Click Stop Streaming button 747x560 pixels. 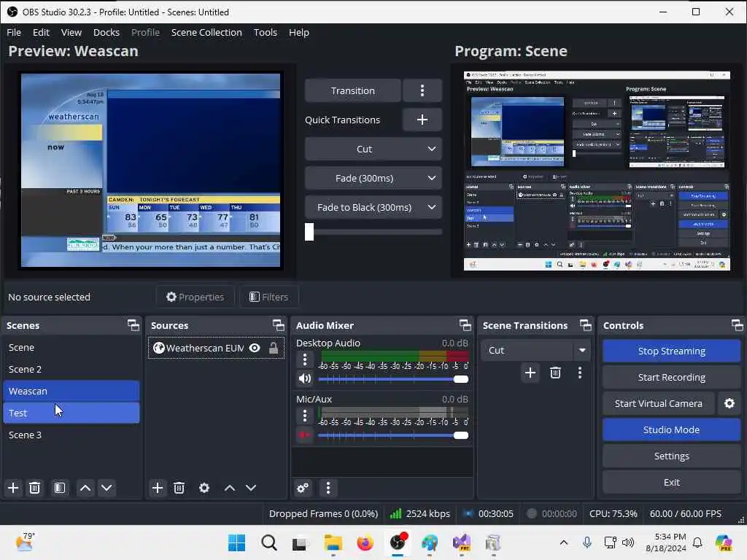coord(671,351)
